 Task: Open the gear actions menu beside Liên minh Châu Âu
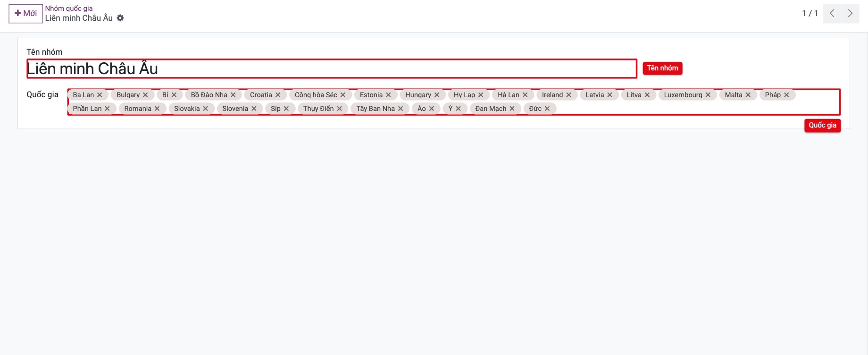point(120,18)
